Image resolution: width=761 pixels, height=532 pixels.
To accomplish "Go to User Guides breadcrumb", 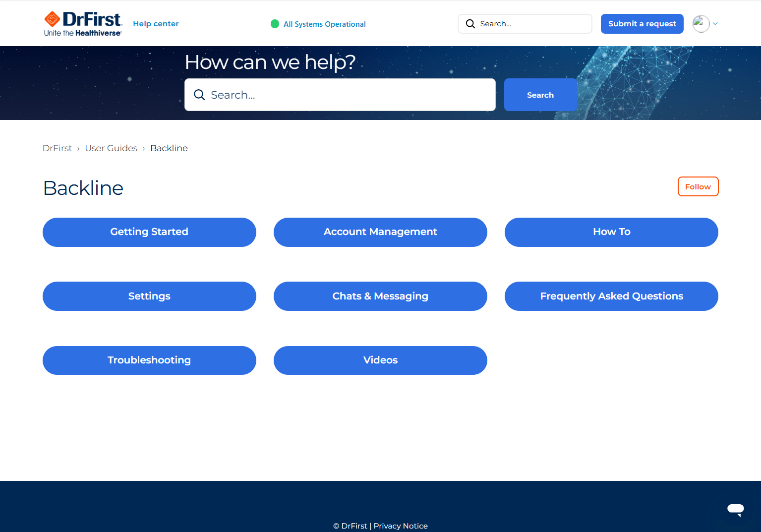I will [111, 148].
